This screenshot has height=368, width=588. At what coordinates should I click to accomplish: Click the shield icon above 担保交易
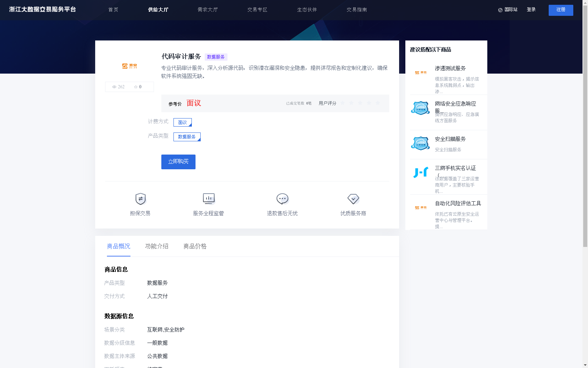point(140,199)
